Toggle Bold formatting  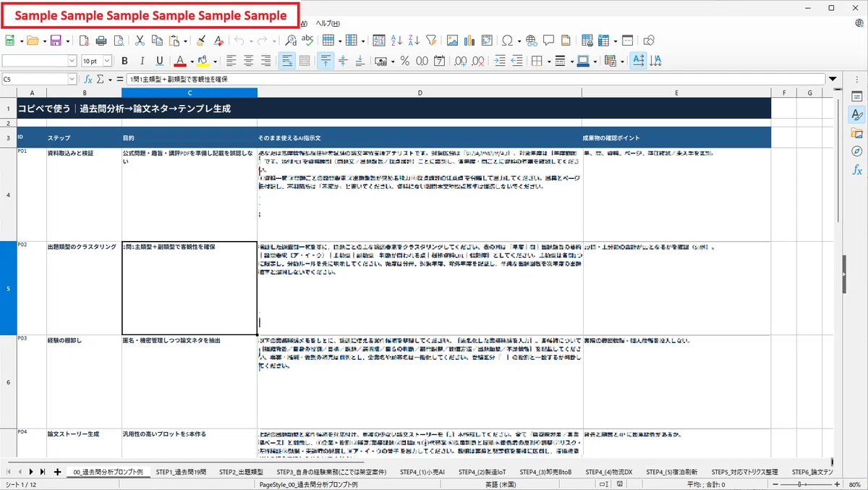point(124,61)
